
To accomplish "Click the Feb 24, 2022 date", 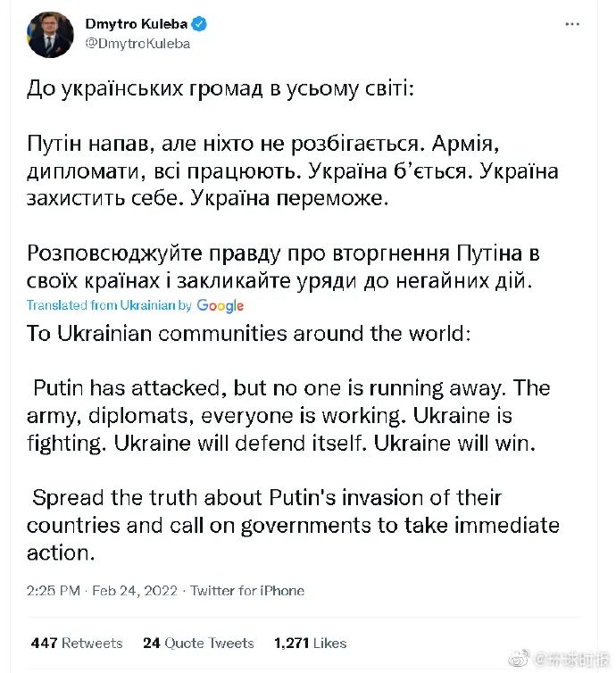I will 135,591.
